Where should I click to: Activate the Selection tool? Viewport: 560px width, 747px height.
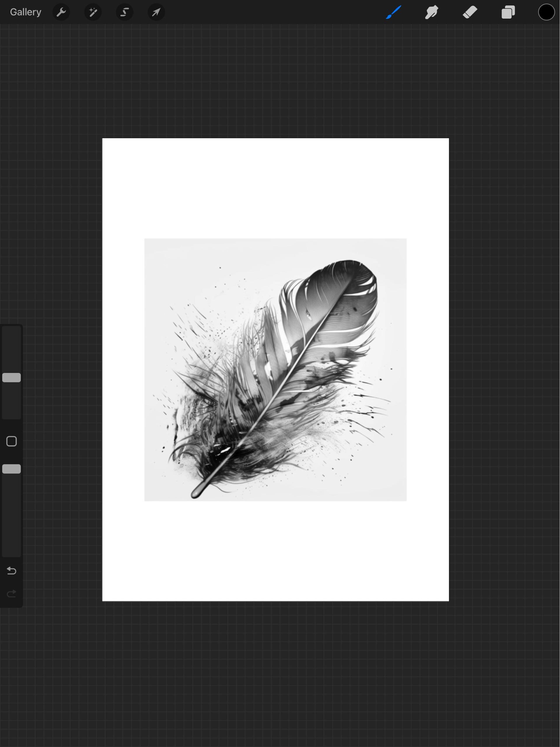point(125,12)
